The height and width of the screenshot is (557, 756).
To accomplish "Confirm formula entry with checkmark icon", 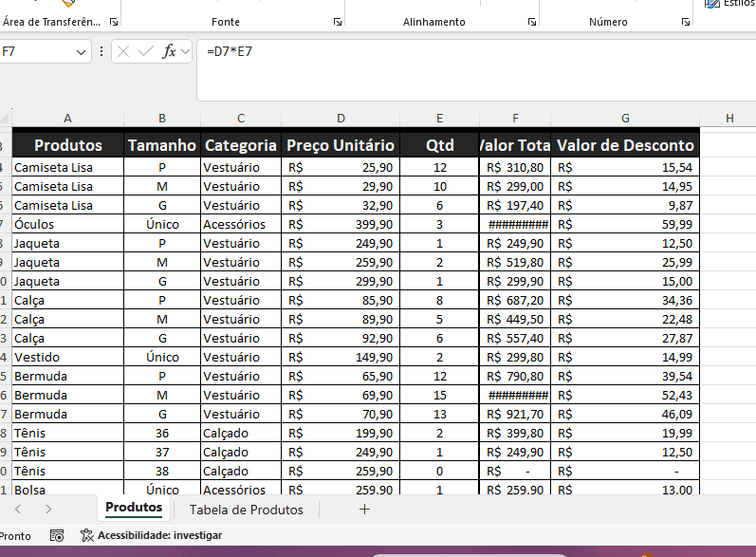I will click(146, 51).
